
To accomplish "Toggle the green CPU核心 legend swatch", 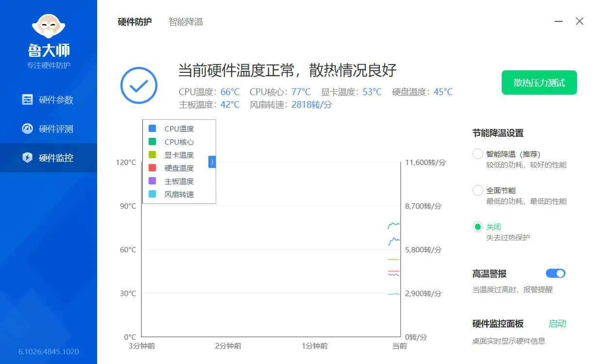I will click(x=152, y=142).
